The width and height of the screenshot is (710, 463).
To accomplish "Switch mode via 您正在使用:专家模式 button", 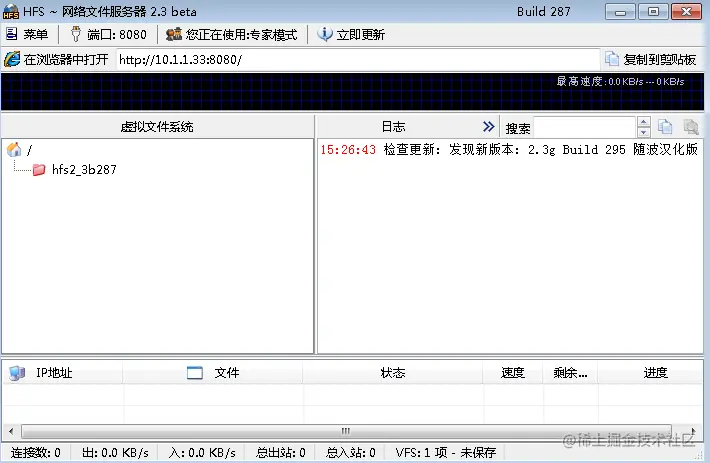I will click(x=232, y=34).
